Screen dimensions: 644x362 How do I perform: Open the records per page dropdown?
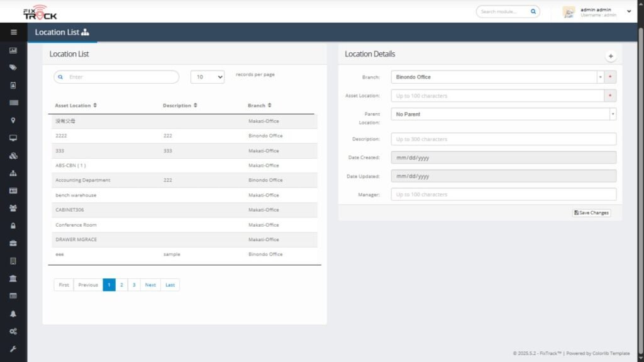208,77
